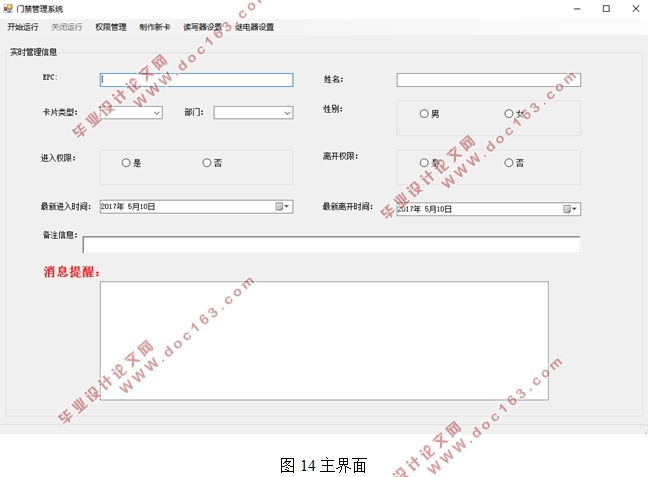The image size is (648, 477).
Task: Open the 权限管理 menu
Action: click(111, 27)
